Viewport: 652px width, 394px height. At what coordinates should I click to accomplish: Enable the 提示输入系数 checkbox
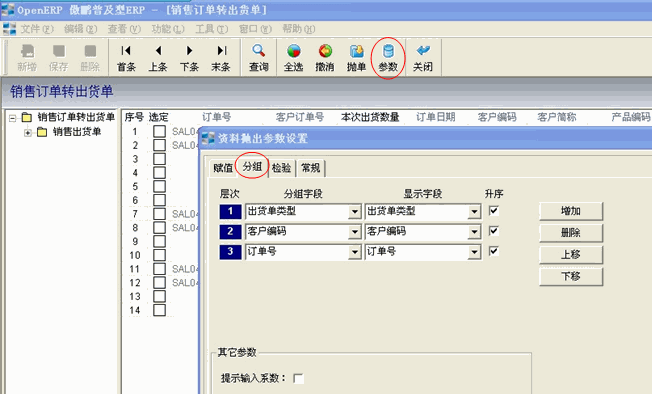(x=298, y=379)
